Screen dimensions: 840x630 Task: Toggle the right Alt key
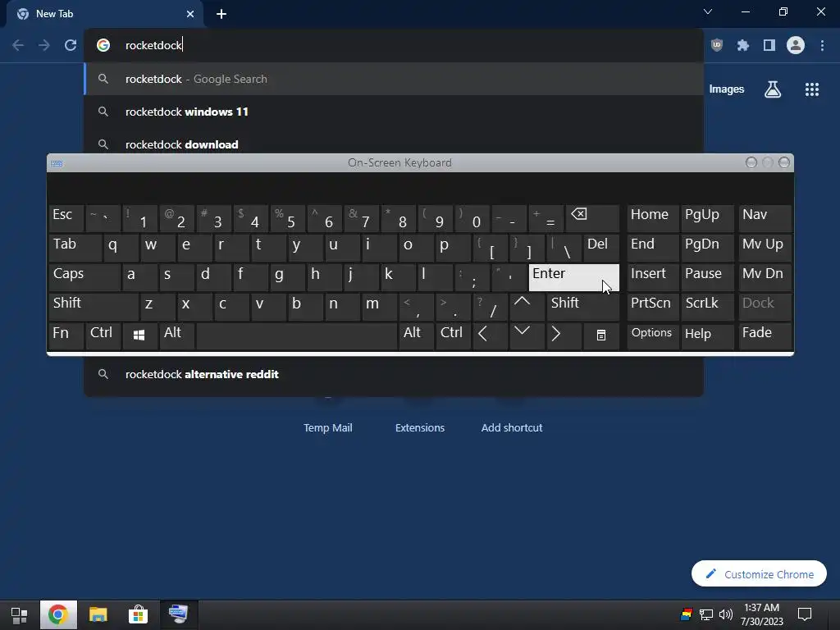416,336
